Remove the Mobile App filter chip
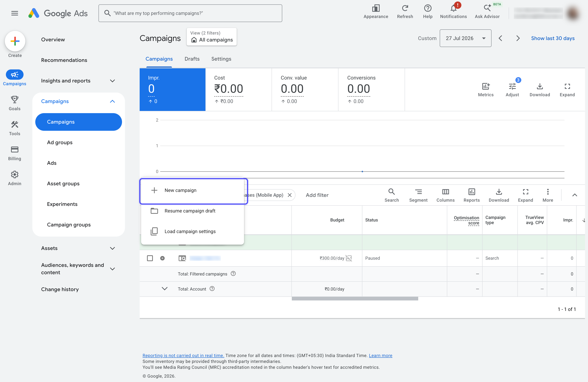Viewport: 588px width, 382px height. (290, 195)
